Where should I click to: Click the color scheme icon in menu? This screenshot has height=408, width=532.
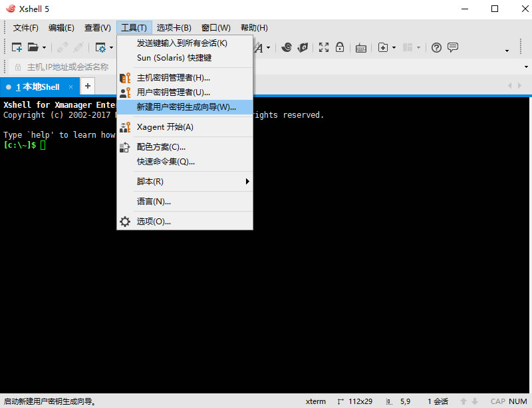[x=124, y=147]
